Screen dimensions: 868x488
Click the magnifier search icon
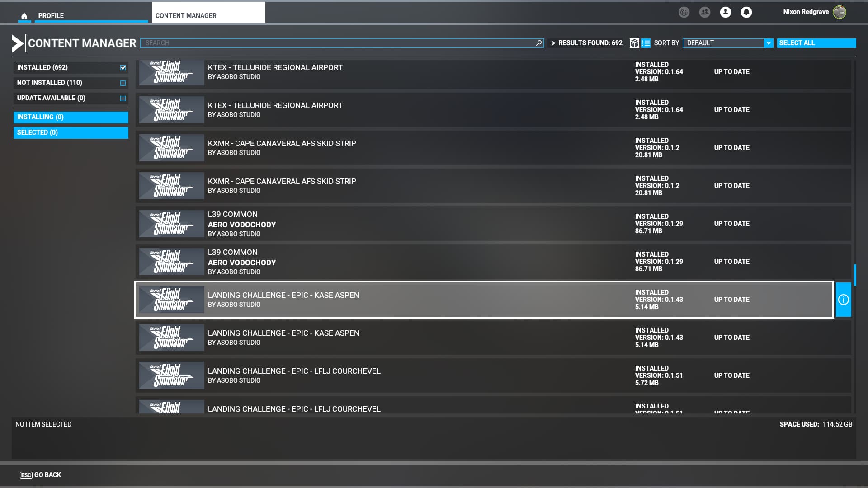pyautogui.click(x=538, y=43)
